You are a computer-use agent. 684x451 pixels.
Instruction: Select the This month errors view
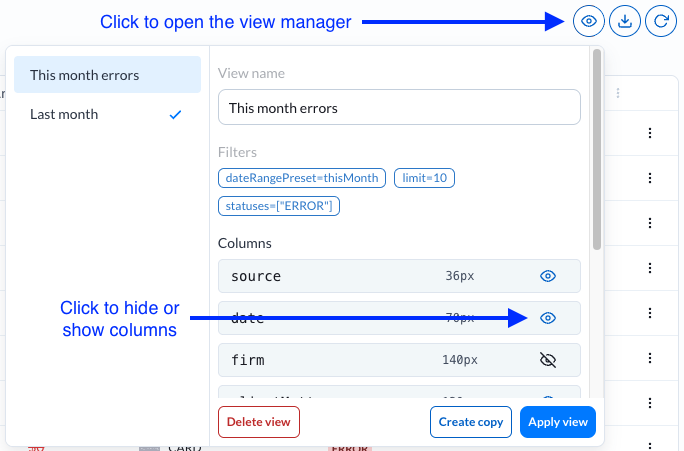(x=107, y=75)
